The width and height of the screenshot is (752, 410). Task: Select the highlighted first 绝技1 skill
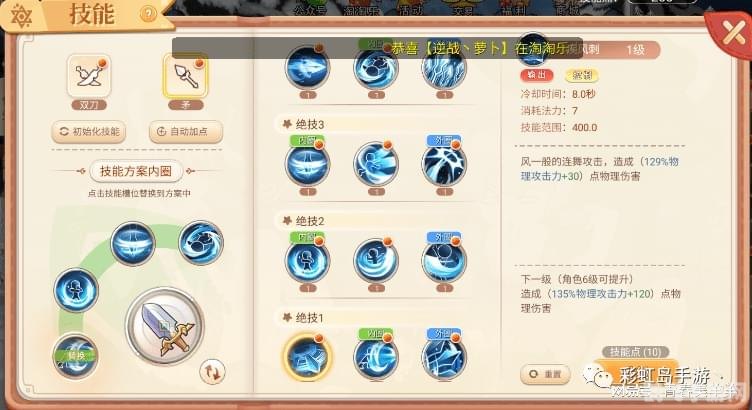click(307, 357)
